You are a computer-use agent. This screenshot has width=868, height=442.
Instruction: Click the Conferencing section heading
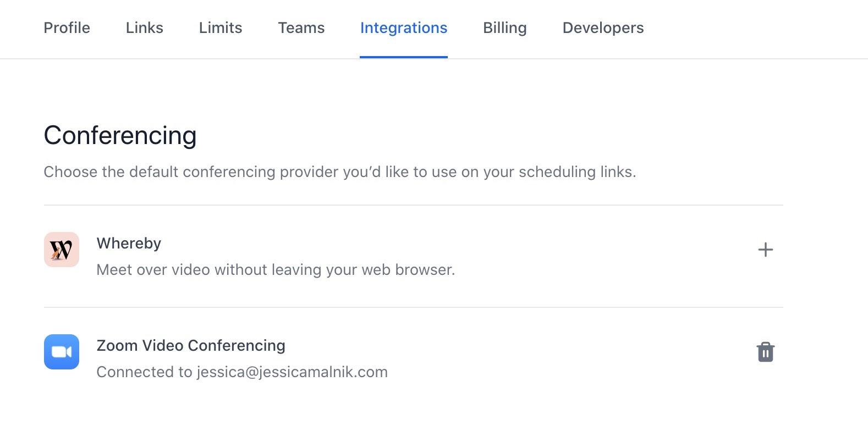(120, 136)
